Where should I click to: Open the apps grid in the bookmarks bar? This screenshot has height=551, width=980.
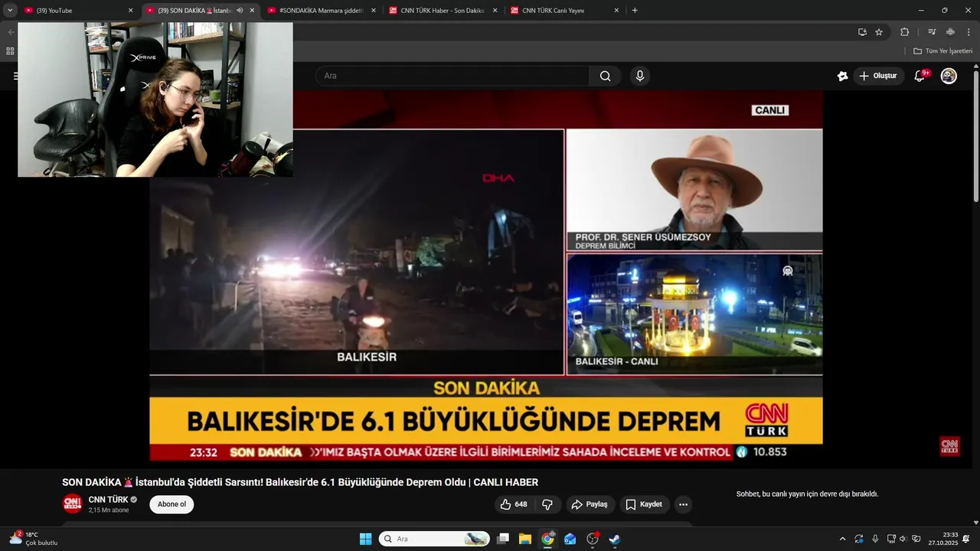click(10, 51)
